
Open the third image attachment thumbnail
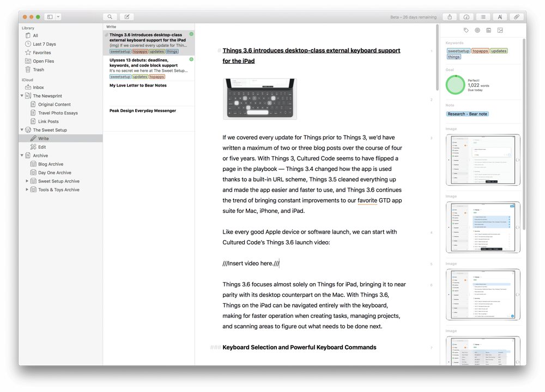(x=483, y=295)
